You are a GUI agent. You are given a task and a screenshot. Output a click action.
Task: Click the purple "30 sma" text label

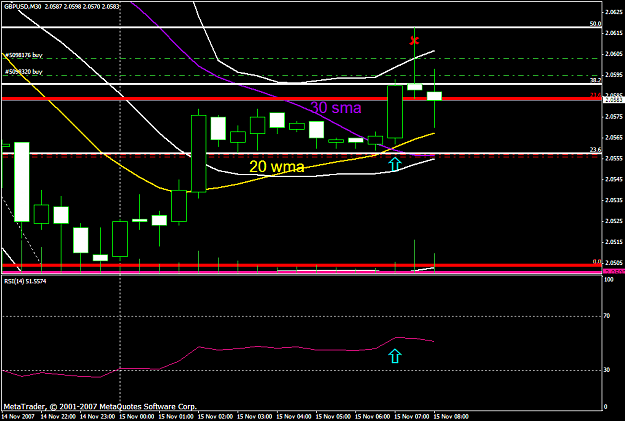(336, 108)
